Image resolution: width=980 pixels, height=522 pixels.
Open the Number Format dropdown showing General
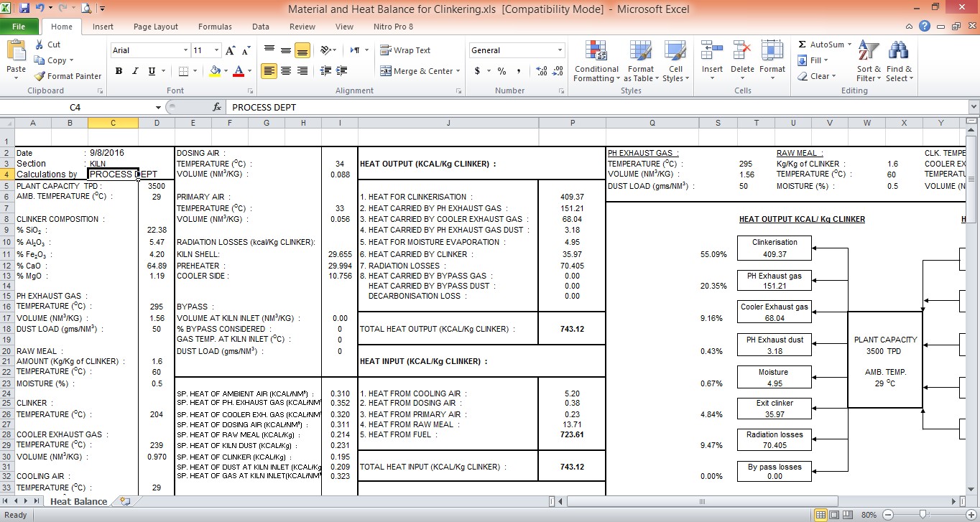560,50
